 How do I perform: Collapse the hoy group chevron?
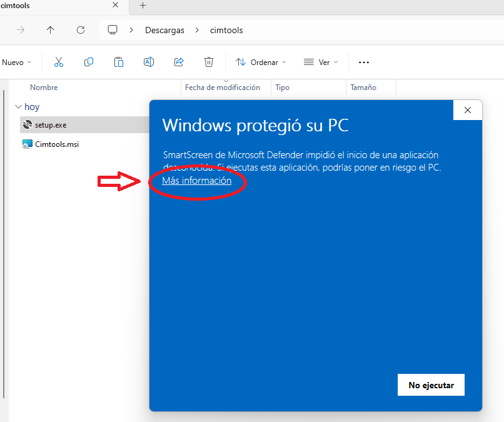18,107
